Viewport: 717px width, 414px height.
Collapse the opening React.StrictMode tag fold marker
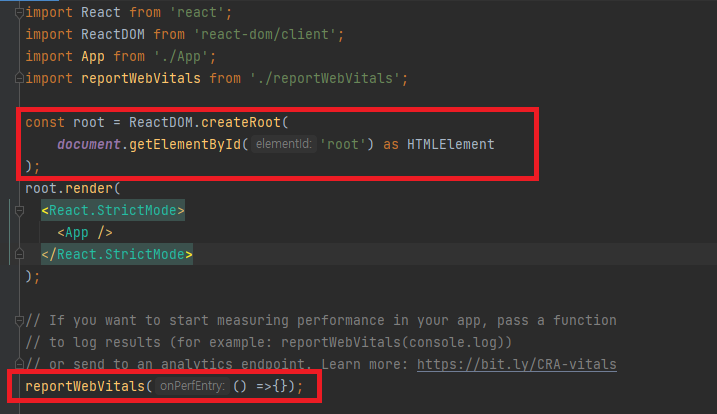tap(19, 210)
